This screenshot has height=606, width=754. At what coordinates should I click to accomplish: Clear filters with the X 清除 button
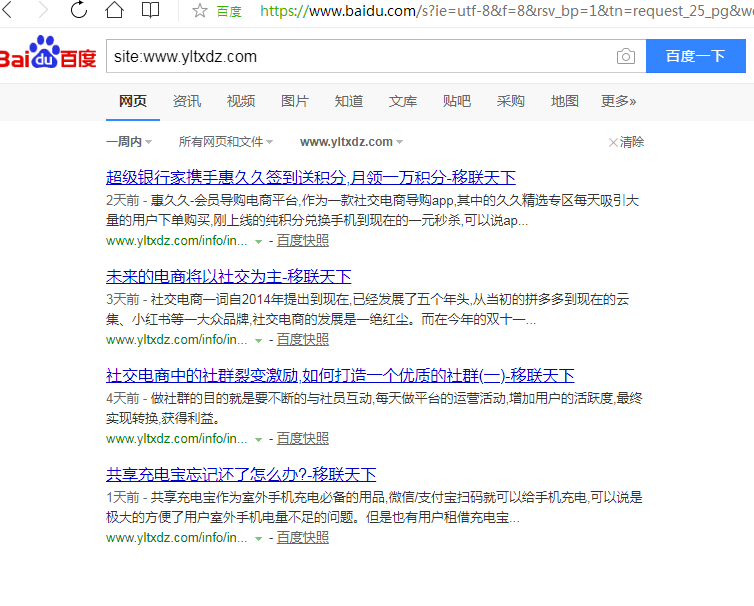[626, 142]
